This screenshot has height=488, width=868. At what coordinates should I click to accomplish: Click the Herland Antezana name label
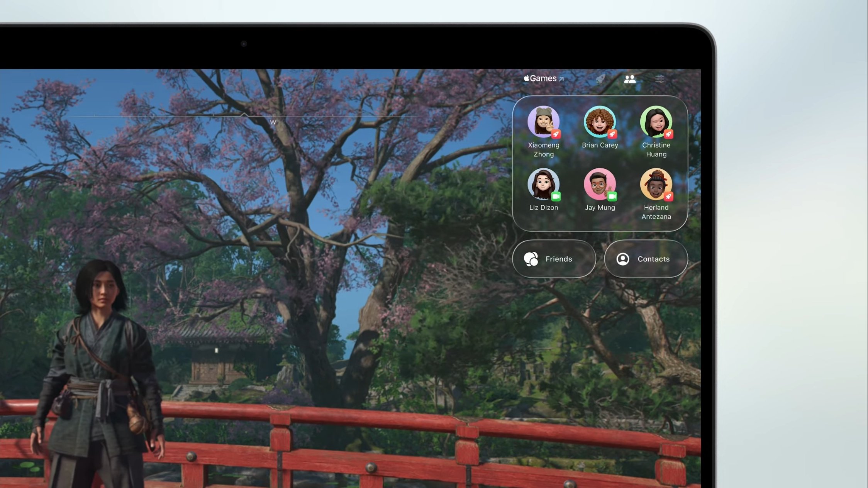click(x=656, y=212)
